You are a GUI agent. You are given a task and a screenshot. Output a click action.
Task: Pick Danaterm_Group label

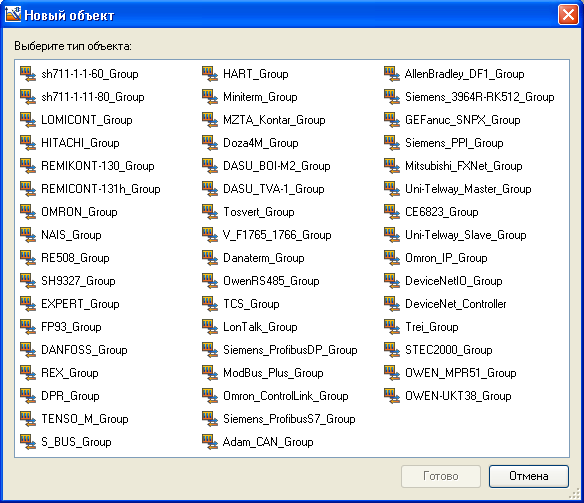point(264,258)
